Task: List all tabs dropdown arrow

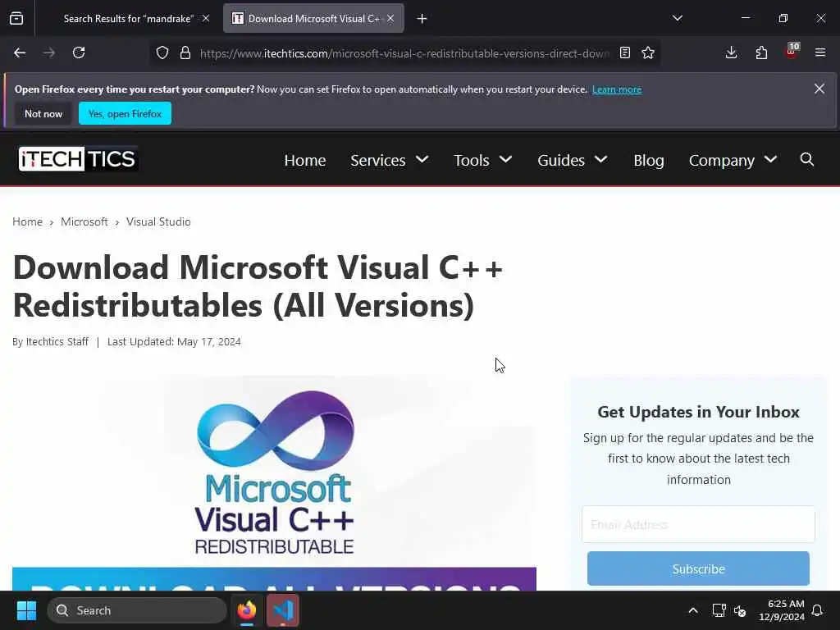Action: coord(677,18)
